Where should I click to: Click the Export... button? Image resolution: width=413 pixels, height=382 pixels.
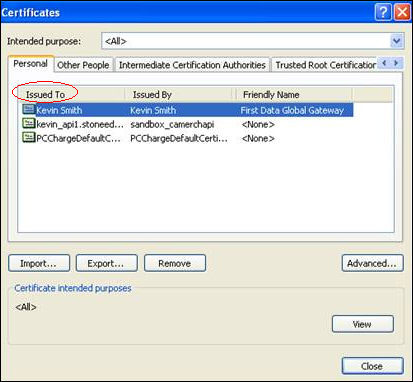tap(107, 263)
